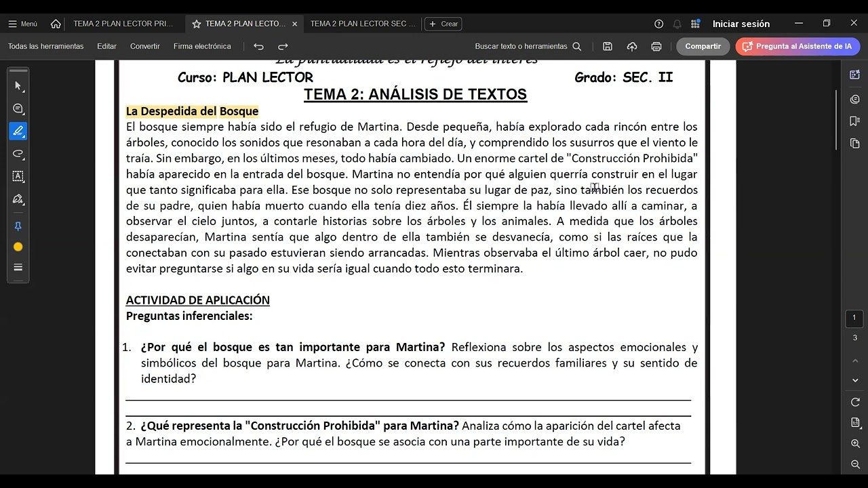Toggle the Highlight pen tool
868x488 pixels.
tap(18, 131)
